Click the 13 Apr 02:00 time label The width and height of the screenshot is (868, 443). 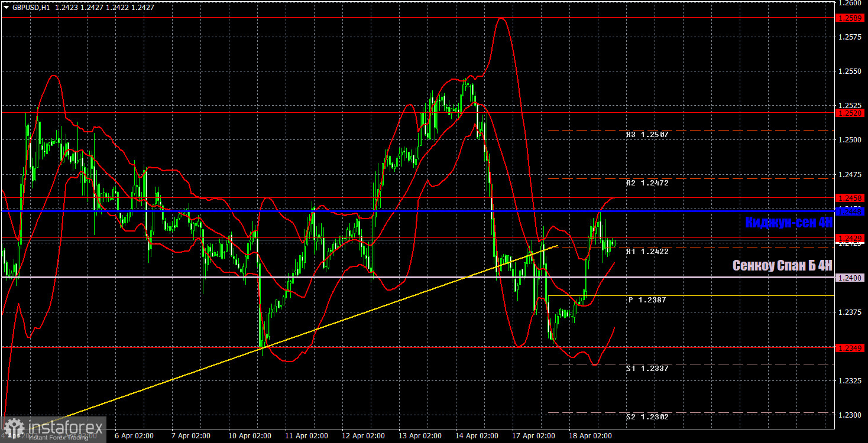click(420, 436)
